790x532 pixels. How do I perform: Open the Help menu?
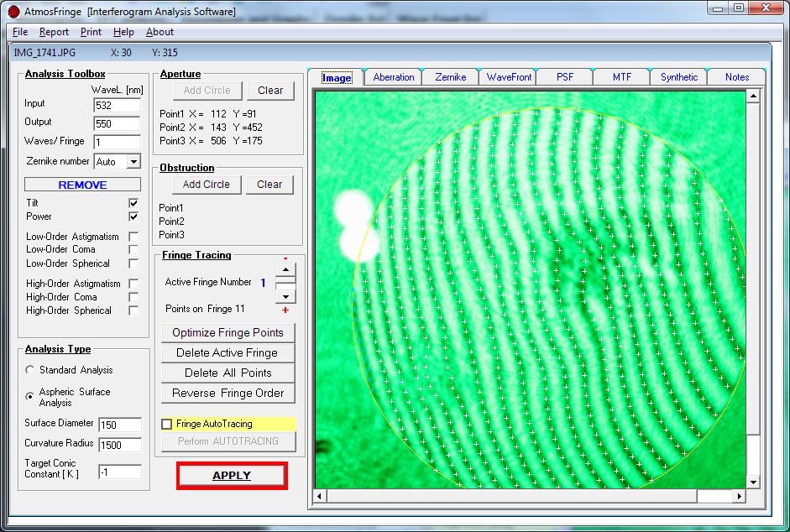(x=123, y=32)
